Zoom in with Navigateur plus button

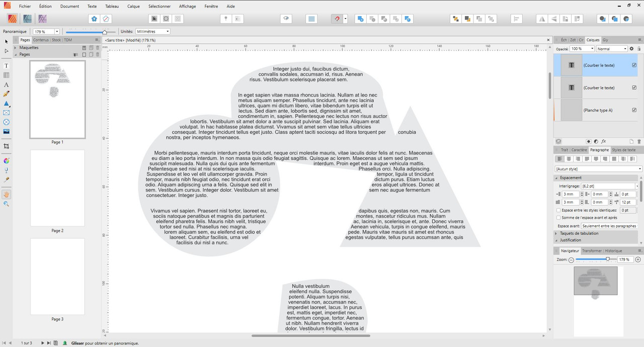click(x=638, y=259)
